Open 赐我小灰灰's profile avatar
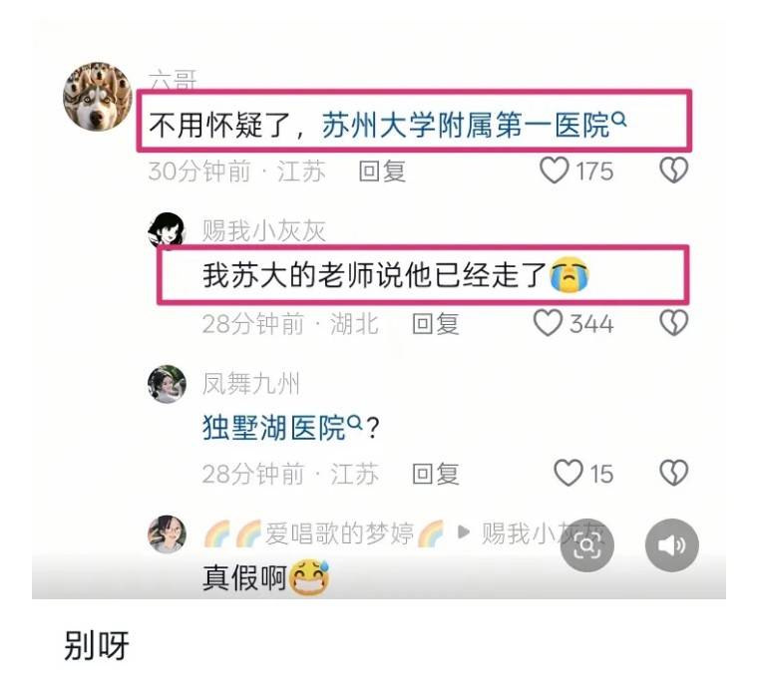Viewport: 758px width, 700px height. (x=167, y=230)
